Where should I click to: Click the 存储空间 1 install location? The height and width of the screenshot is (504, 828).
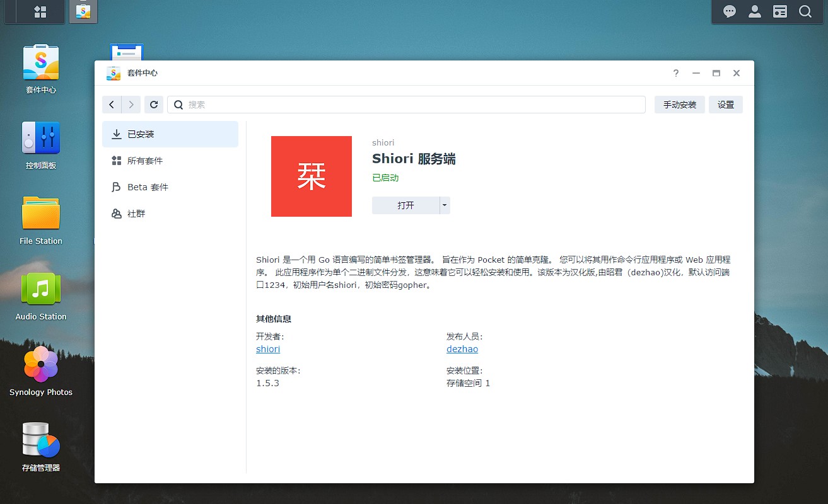coord(469,383)
